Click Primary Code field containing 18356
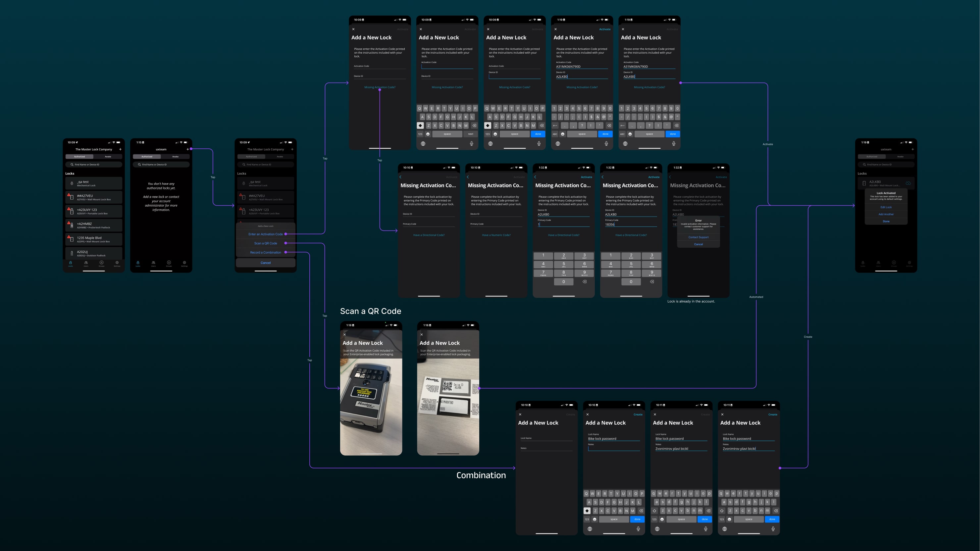 (x=631, y=223)
